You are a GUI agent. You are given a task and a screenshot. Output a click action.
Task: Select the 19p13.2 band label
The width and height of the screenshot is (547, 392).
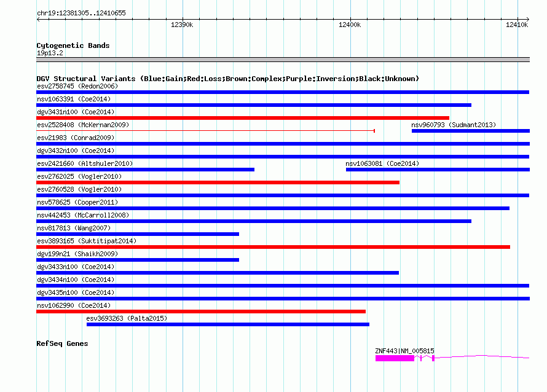click(x=50, y=53)
